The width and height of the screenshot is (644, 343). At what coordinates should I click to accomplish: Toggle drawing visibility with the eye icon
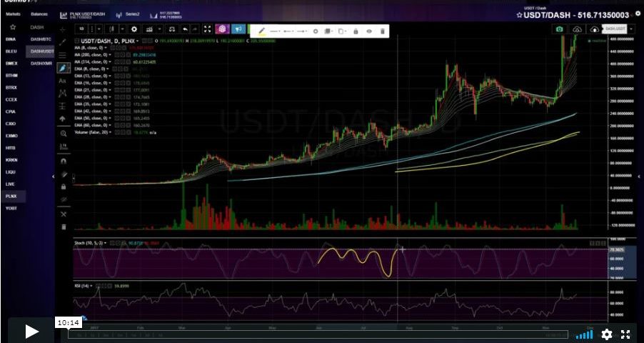(x=369, y=31)
